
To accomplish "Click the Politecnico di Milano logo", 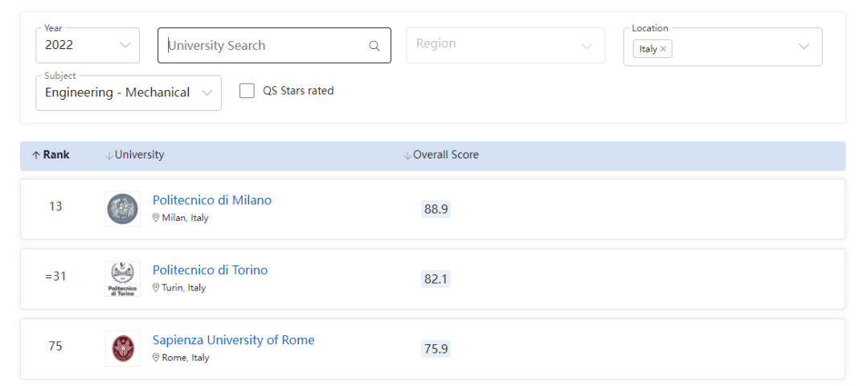I will 122,209.
